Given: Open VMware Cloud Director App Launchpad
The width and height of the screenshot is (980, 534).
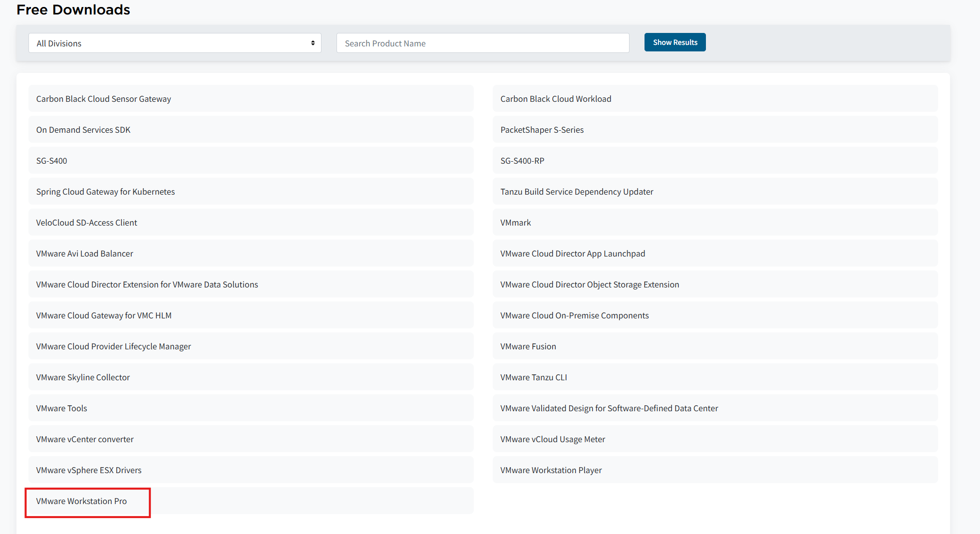Looking at the screenshot, I should click(x=715, y=254).
